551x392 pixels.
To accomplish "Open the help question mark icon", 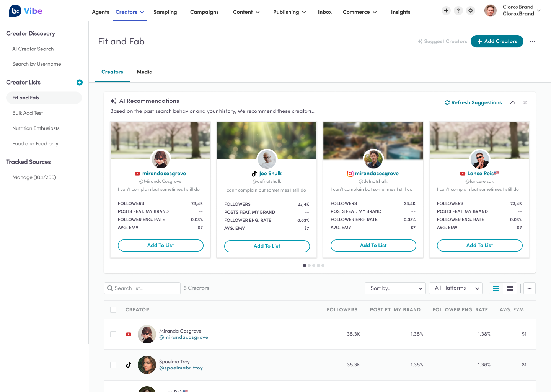I will (x=458, y=11).
